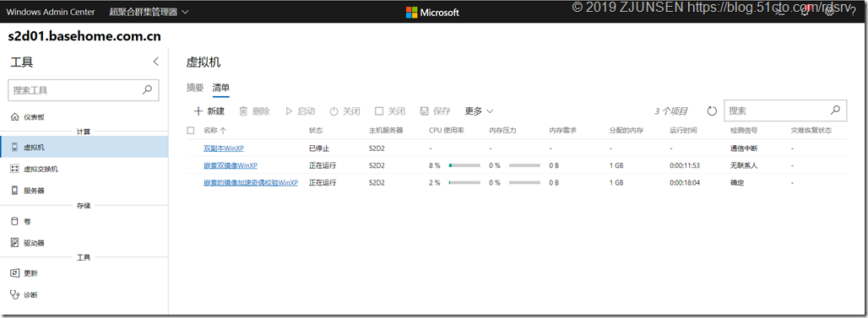Sort by the 检测信号 column header
Screen dimensions: 868x318
point(743,131)
